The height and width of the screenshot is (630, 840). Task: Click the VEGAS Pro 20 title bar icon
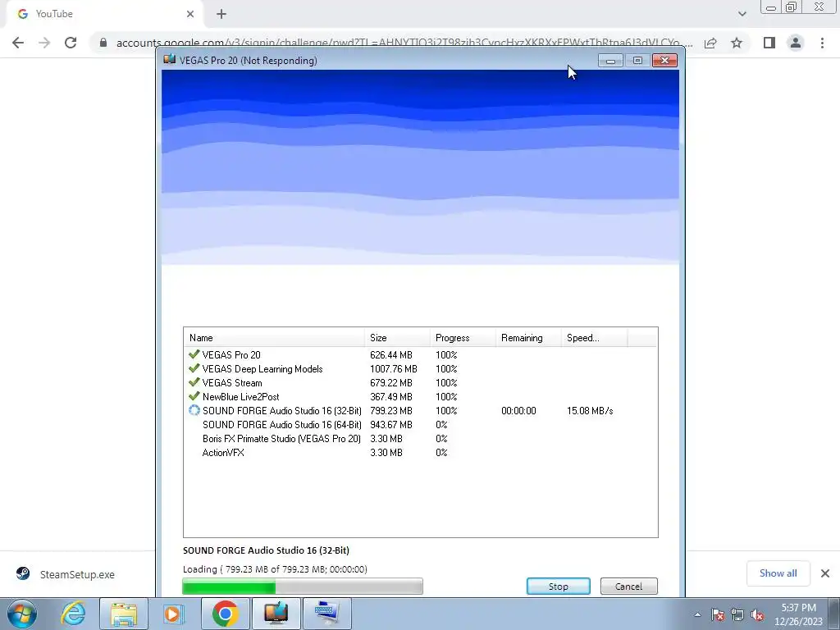170,59
